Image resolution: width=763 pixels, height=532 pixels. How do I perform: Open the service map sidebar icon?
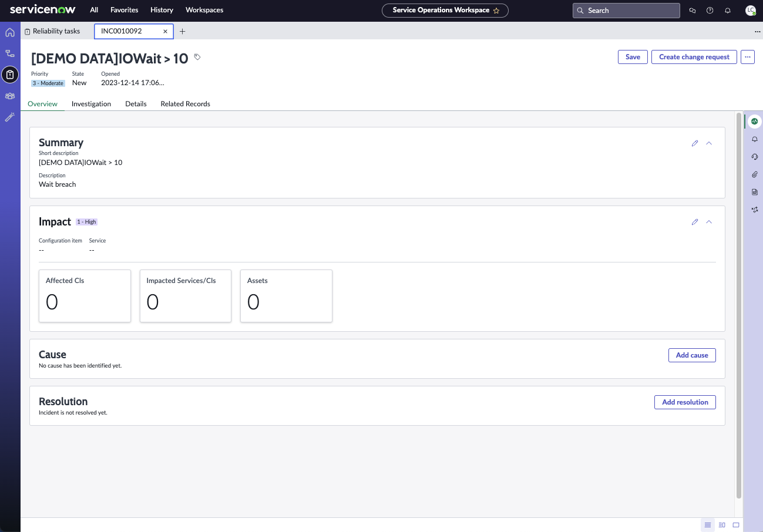[10, 53]
